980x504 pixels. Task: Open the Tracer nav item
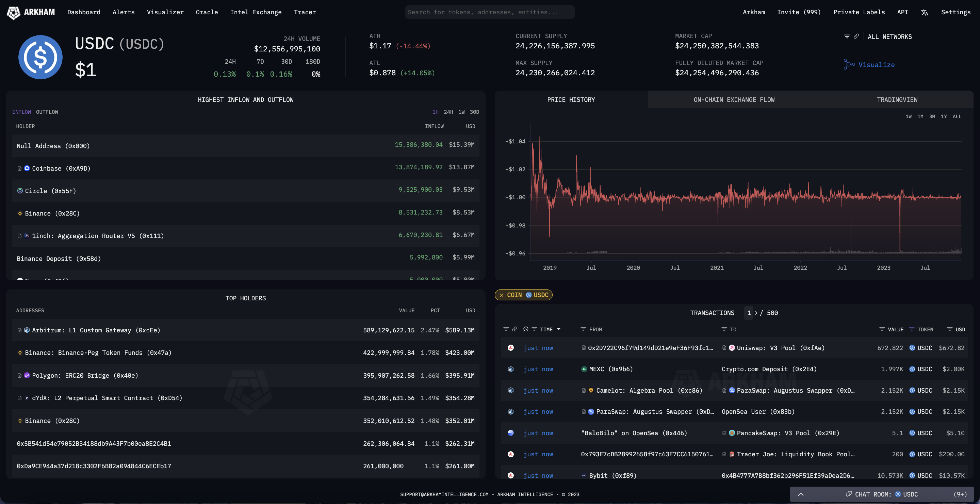click(305, 12)
